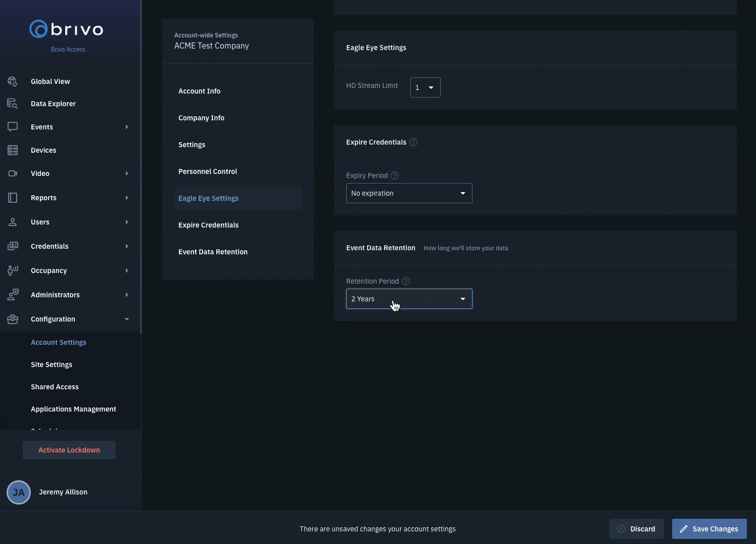Click the Save Changes button
Viewport: 756px width, 544px height.
tap(710, 529)
